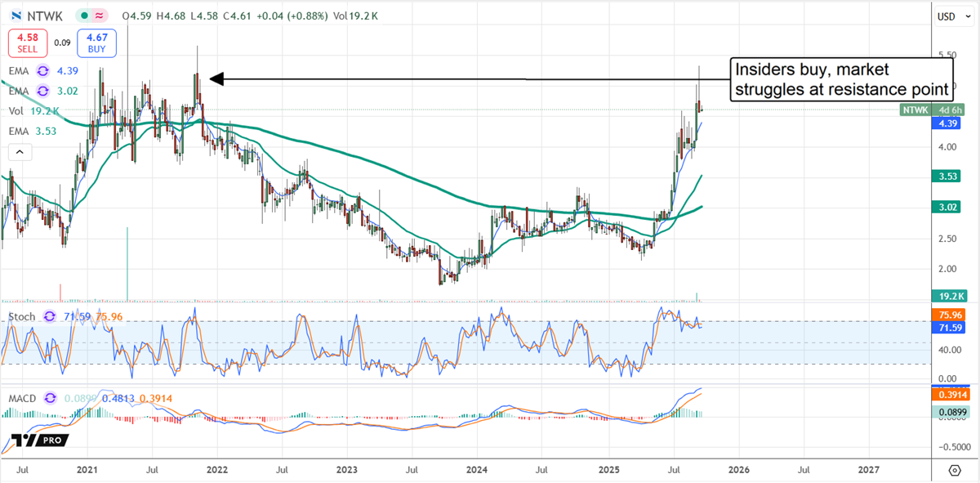This screenshot has height=483, width=980.
Task: Click the NTWK price label tag
Action: (915, 110)
